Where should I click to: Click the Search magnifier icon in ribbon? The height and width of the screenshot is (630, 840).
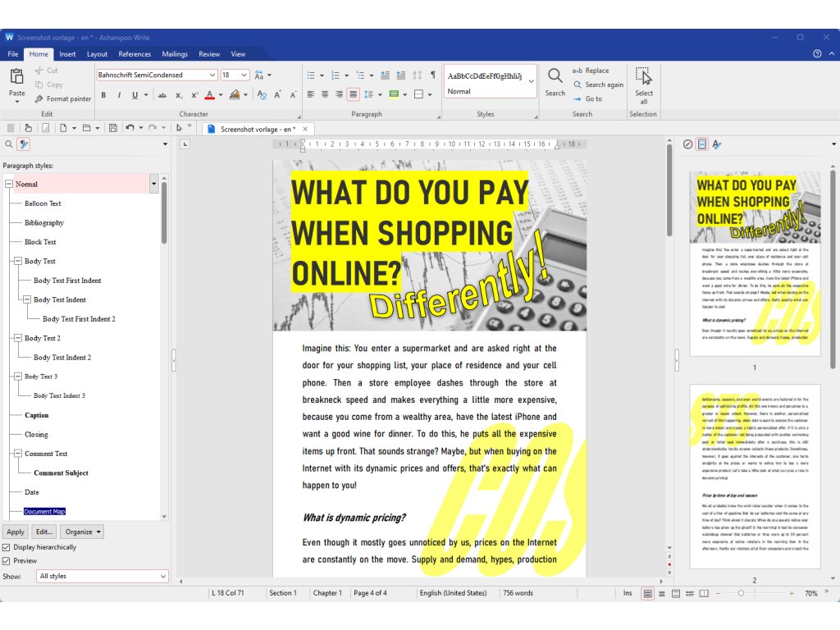(555, 77)
